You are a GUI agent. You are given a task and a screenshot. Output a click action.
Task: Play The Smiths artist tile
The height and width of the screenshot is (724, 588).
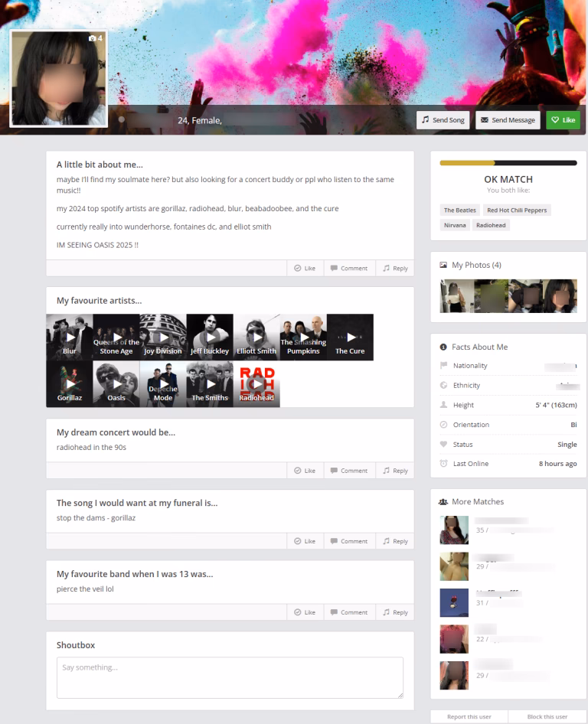(x=210, y=383)
